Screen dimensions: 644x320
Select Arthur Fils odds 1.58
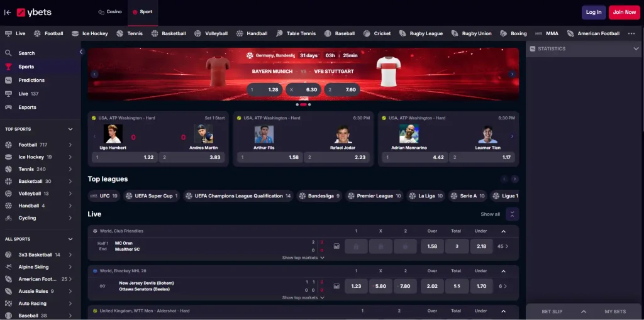click(270, 157)
